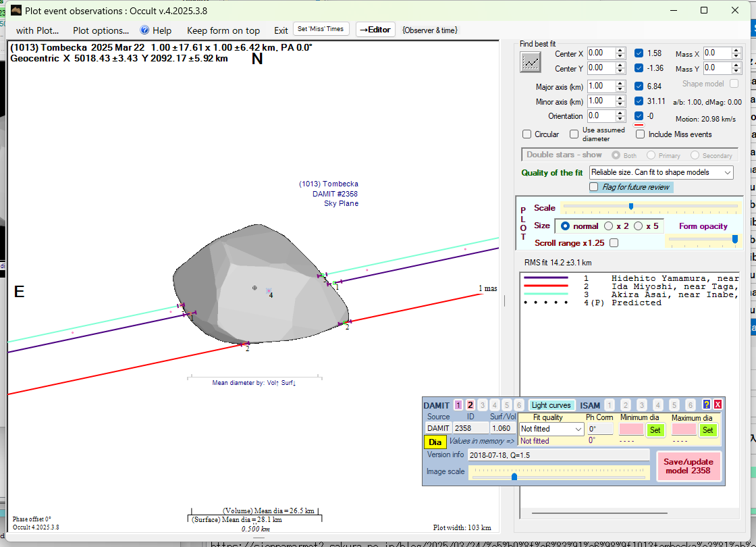The height and width of the screenshot is (547, 756).
Task: Open the 'Plot options...' menu
Action: point(101,30)
